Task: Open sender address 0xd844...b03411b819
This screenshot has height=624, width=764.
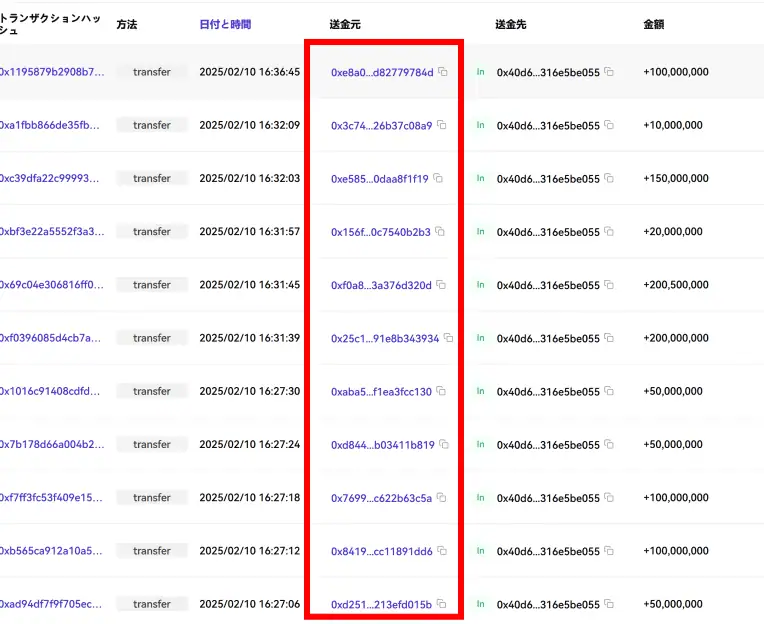Action: click(382, 445)
